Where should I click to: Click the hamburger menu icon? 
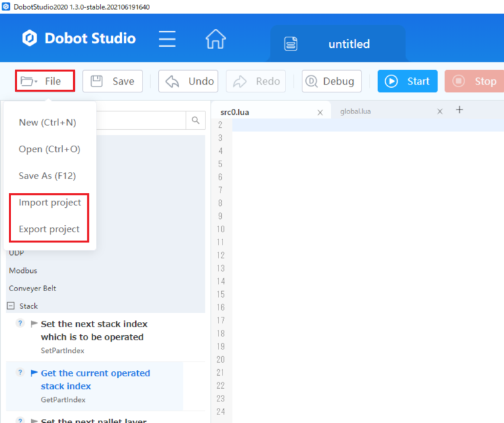coord(167,39)
